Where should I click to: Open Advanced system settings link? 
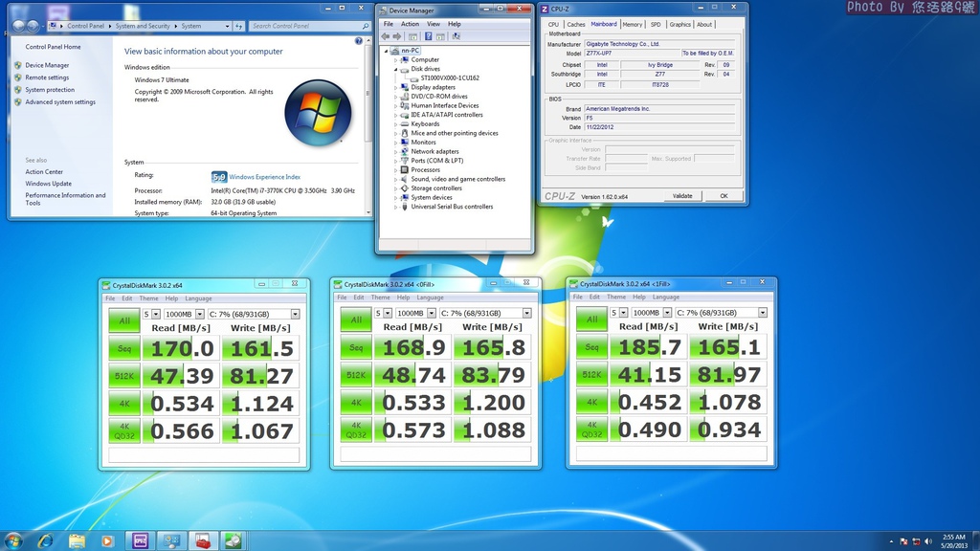pos(60,101)
